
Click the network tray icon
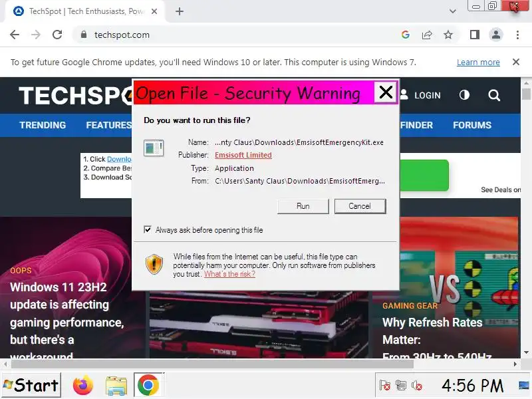[401, 386]
